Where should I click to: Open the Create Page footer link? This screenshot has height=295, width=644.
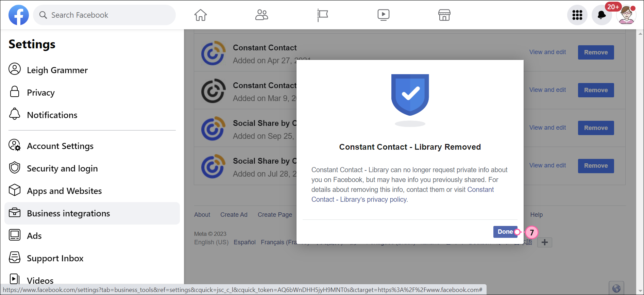click(x=275, y=215)
